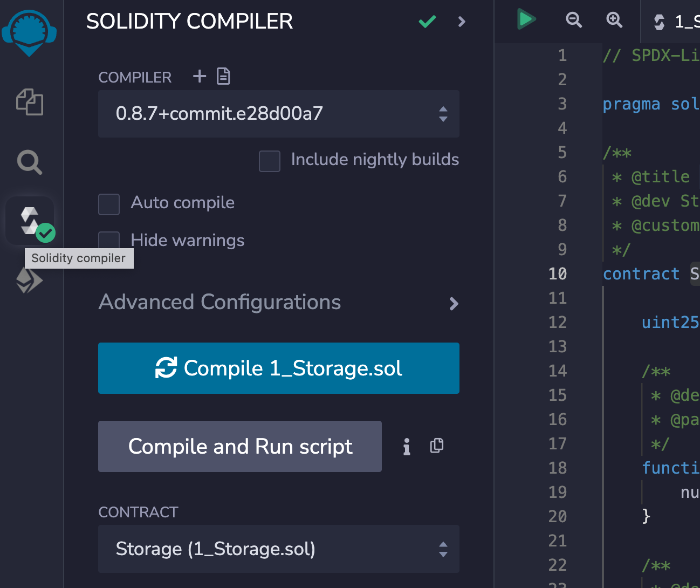Open the File explorer sidebar icon
Viewport: 700px width, 588px height.
[x=30, y=102]
